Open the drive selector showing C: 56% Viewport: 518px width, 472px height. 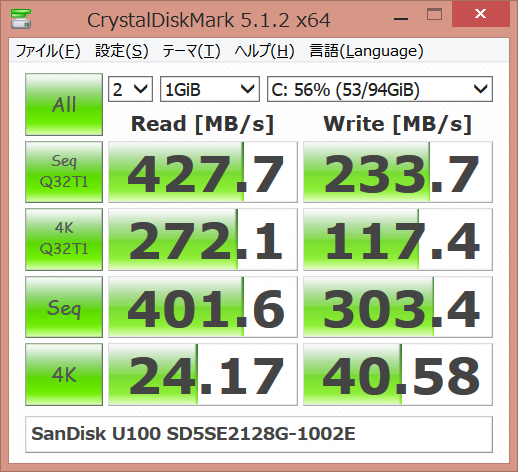380,89
